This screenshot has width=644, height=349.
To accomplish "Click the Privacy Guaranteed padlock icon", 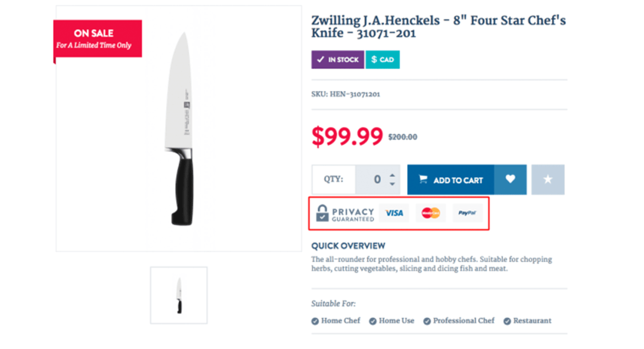I will (x=322, y=213).
